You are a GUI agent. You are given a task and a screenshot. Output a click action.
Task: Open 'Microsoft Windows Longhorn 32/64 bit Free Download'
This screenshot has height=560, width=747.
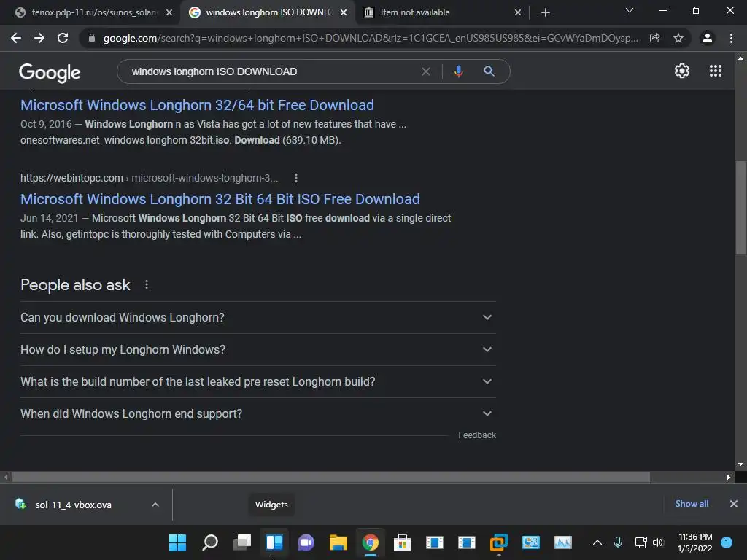(197, 105)
